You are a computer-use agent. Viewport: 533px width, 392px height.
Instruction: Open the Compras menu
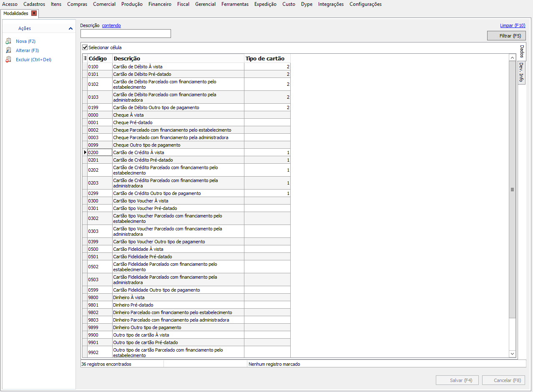coord(77,4)
